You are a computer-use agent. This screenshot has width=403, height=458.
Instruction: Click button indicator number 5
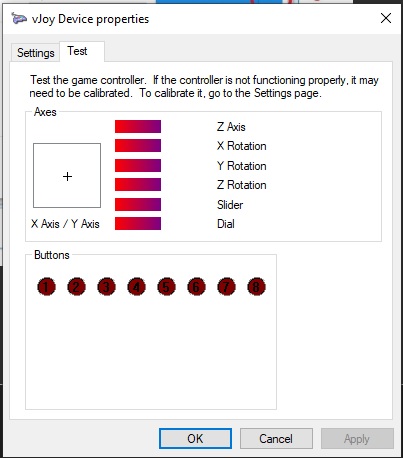[166, 287]
